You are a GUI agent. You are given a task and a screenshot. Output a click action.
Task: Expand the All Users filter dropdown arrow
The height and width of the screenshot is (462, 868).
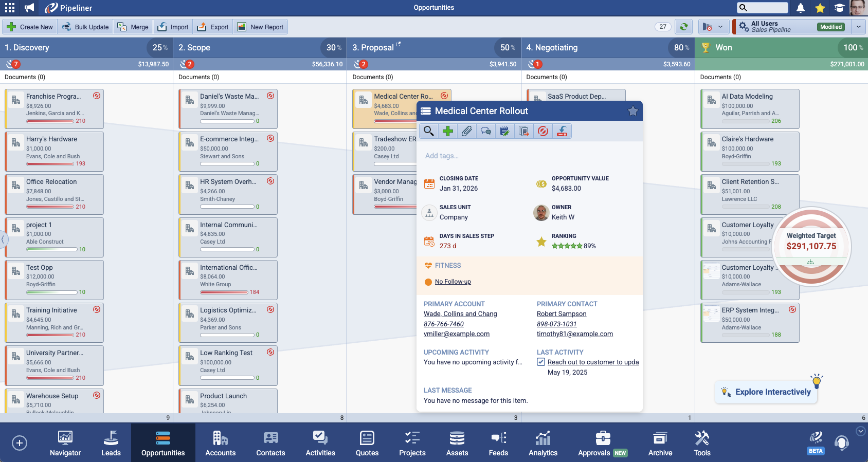pyautogui.click(x=858, y=27)
